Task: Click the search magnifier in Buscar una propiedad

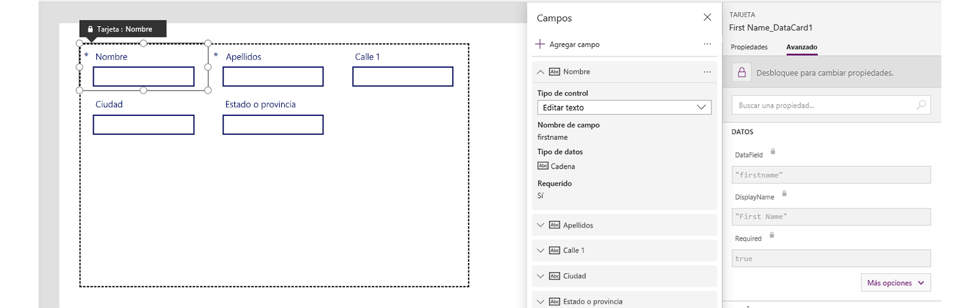Action: pyautogui.click(x=921, y=105)
